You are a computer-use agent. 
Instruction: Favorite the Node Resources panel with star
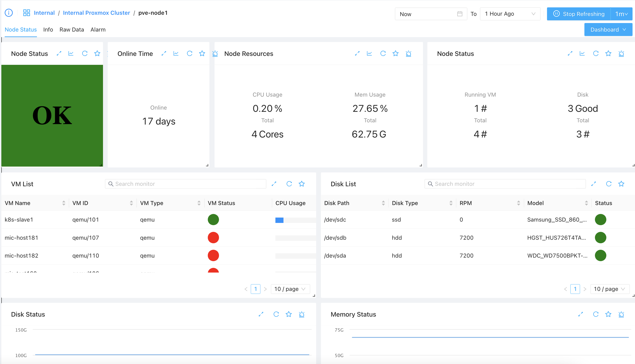[395, 53]
